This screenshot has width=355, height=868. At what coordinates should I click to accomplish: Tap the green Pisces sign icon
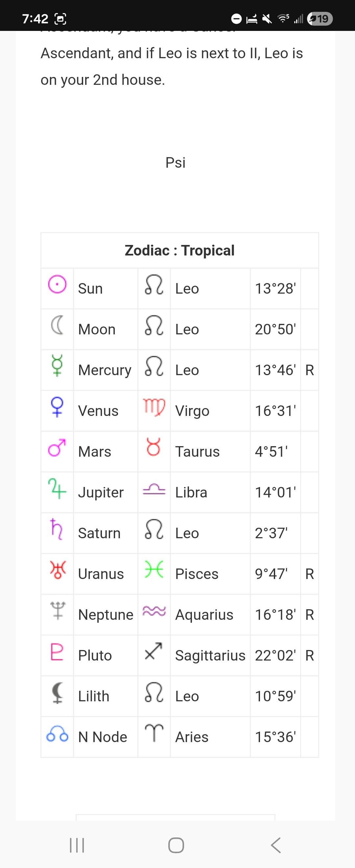154,569
